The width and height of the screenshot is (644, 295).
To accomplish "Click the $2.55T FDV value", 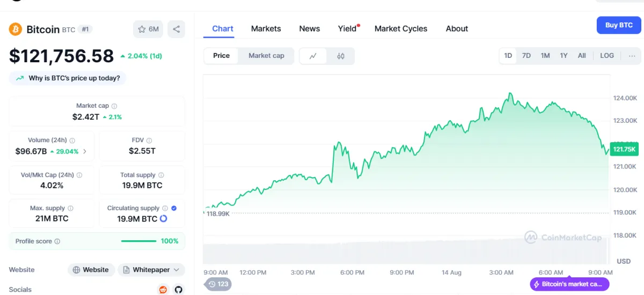I will point(142,151).
